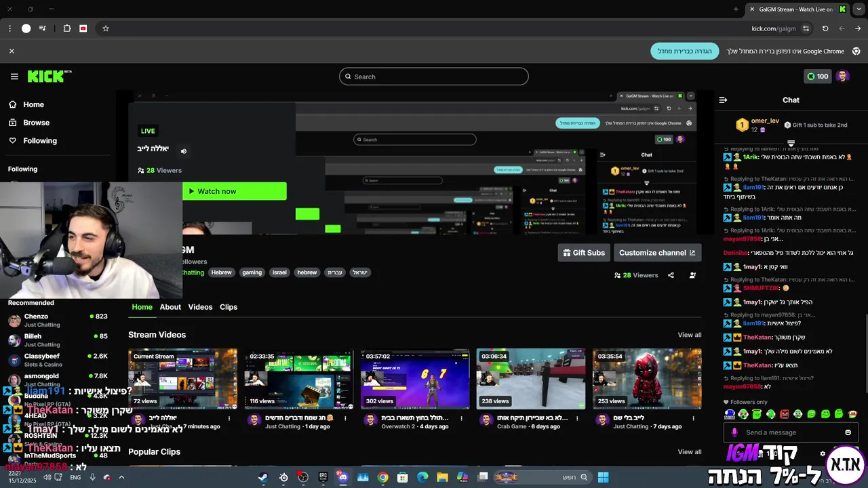Bookmark this page with the star icon
The image size is (868, 488).
(x=106, y=28)
